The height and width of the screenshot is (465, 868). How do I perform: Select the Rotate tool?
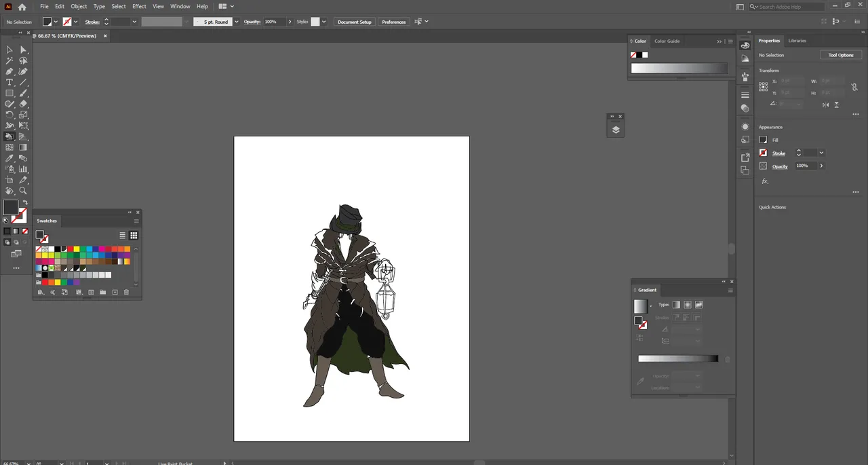tap(9, 115)
